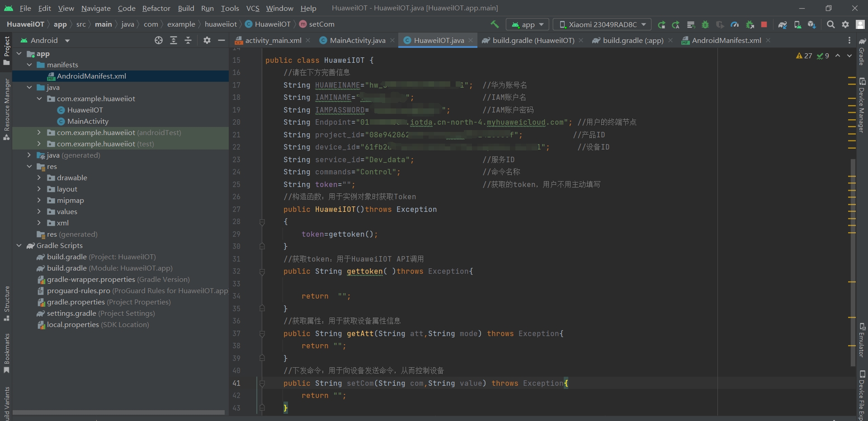
Task: Click HuaweiIOT project breadcrumb
Action: pyautogui.click(x=25, y=24)
